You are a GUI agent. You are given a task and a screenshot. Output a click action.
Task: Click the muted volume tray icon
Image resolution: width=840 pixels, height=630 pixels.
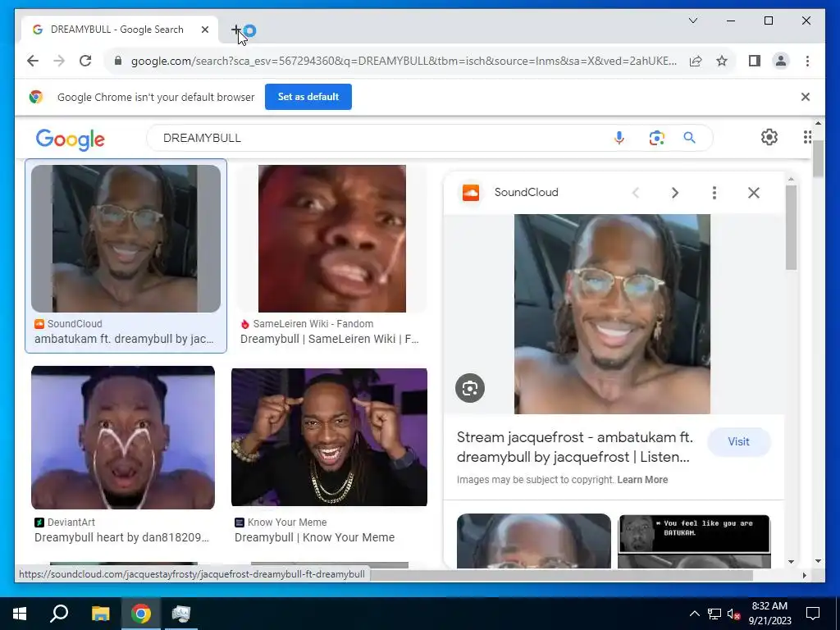pos(733,614)
